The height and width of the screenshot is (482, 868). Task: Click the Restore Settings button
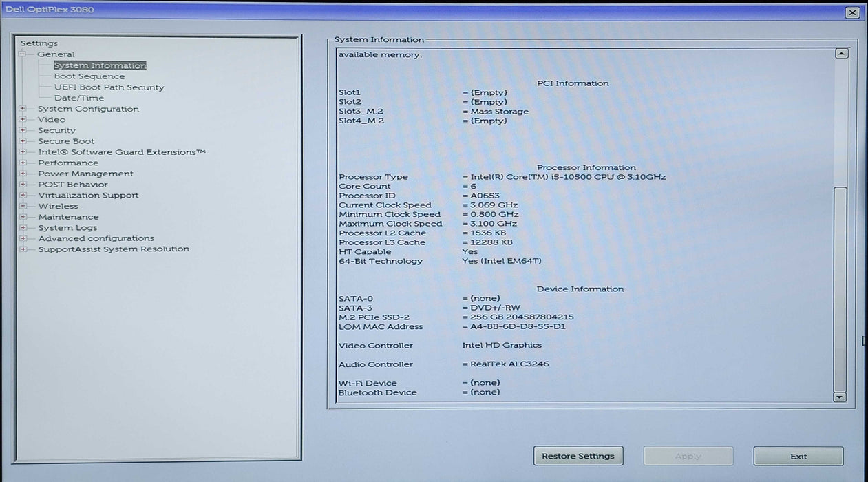pyautogui.click(x=578, y=456)
